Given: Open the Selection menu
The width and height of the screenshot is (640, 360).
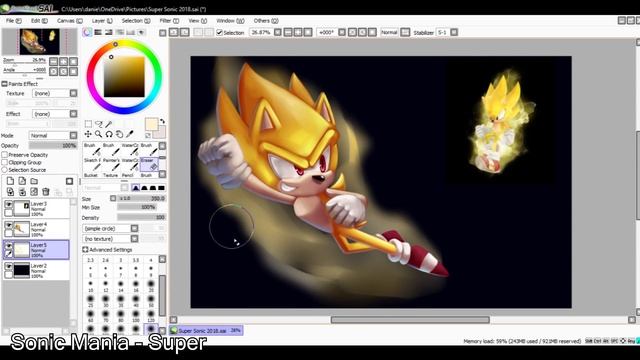Looking at the screenshot, I should [x=136, y=21].
